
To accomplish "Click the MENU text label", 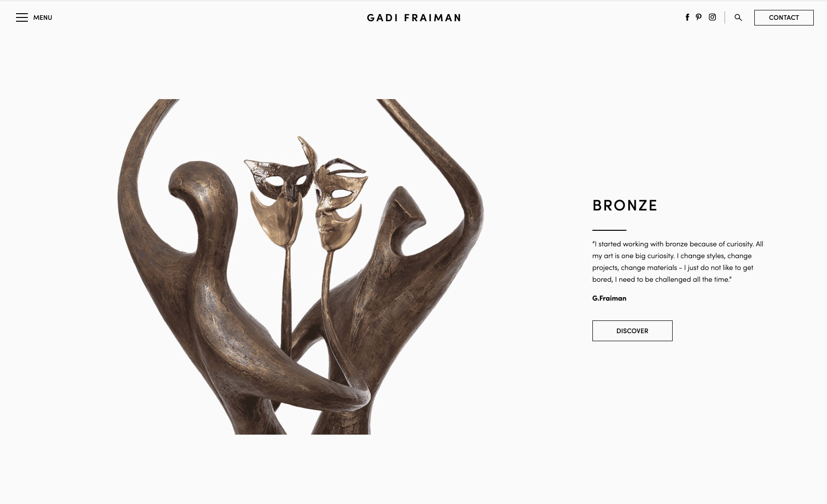I will (42, 17).
